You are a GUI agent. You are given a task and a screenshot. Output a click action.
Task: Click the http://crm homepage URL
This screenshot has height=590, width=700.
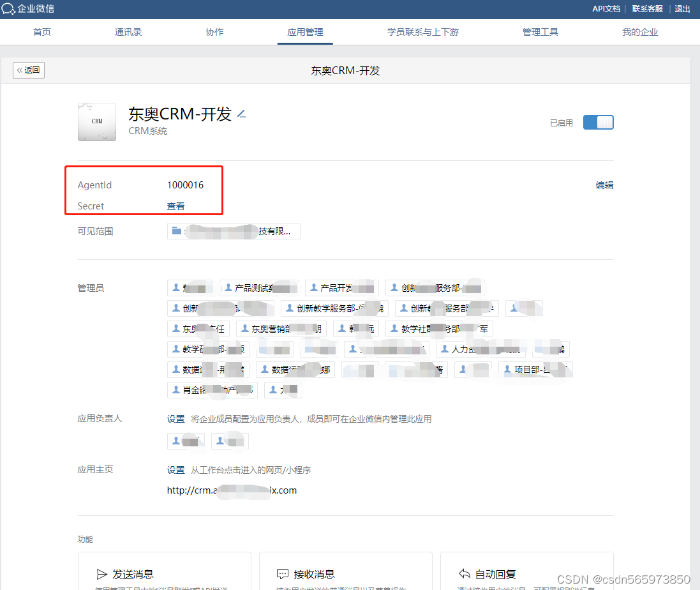(x=232, y=490)
